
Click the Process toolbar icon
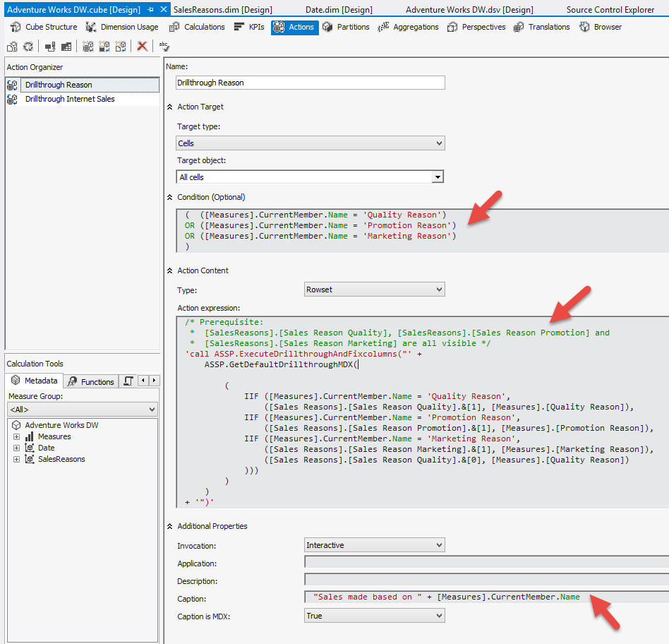tap(13, 47)
